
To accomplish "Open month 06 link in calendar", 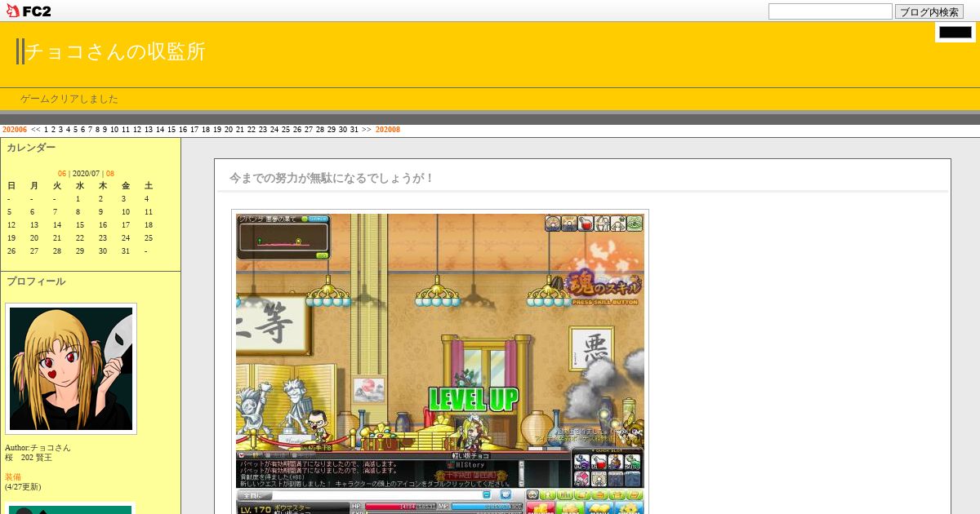I will [x=62, y=174].
